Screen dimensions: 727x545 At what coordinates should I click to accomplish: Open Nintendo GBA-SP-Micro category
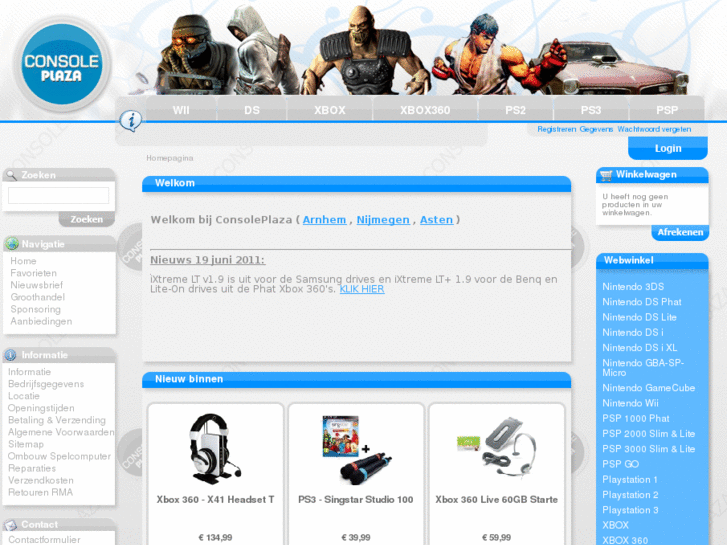click(643, 367)
